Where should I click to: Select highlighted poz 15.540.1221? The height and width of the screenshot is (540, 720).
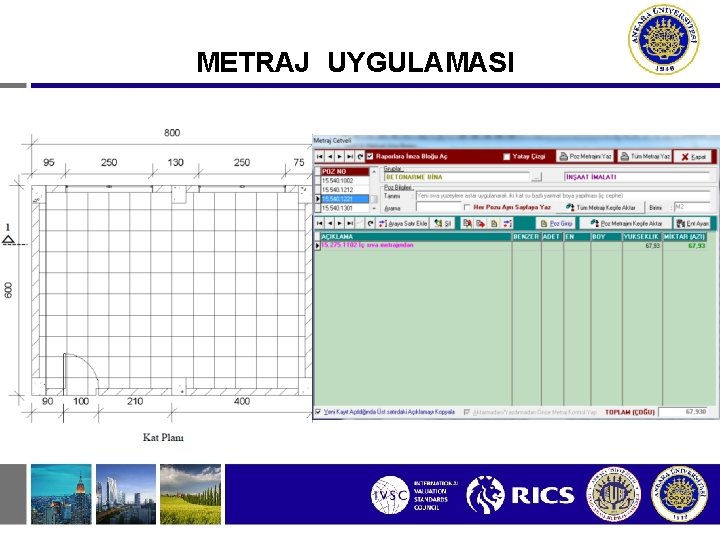345,199
